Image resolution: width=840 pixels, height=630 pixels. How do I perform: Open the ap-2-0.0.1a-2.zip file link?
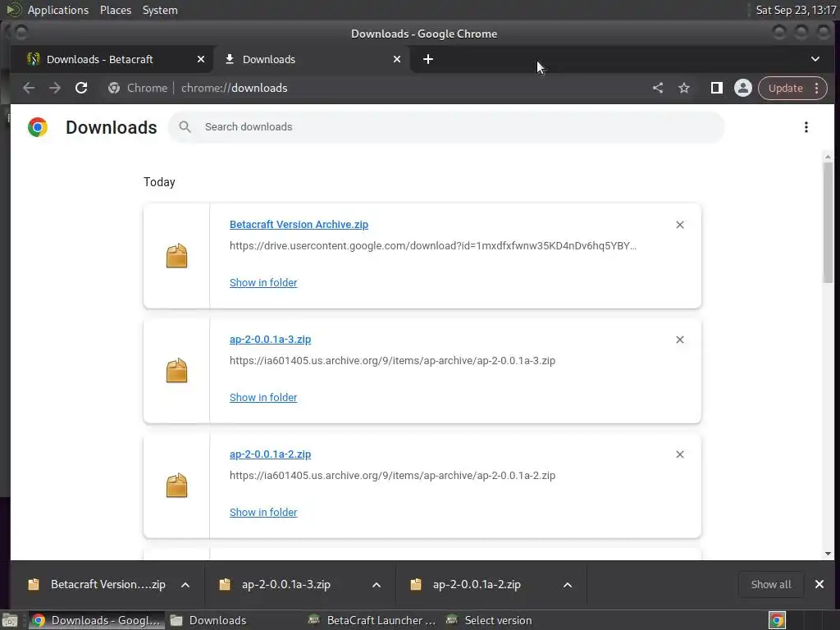click(x=270, y=454)
